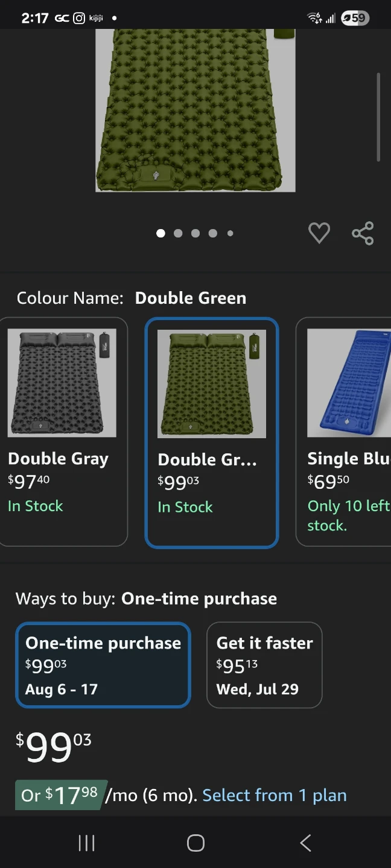Tap the second image carousel dot

click(x=178, y=233)
